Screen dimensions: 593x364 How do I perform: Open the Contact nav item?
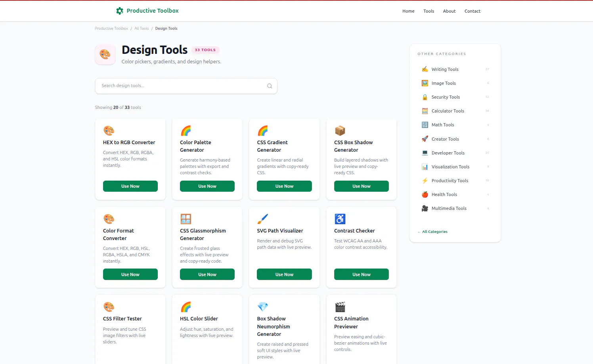(472, 11)
